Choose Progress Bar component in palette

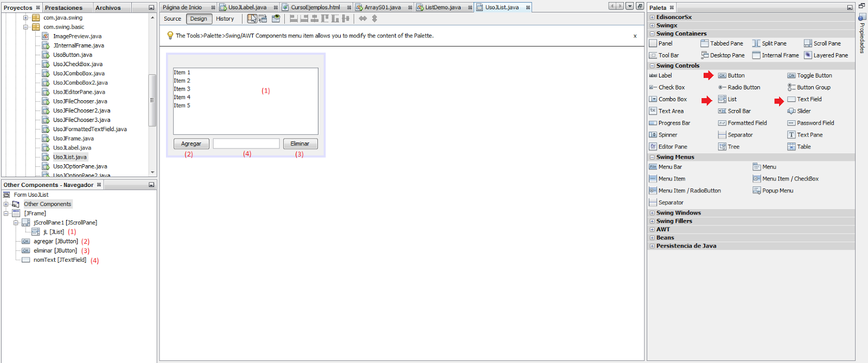tap(669, 123)
